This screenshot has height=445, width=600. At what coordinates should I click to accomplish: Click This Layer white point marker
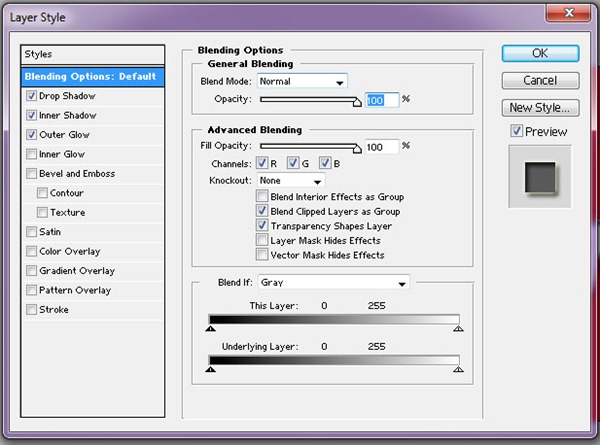pos(458,328)
